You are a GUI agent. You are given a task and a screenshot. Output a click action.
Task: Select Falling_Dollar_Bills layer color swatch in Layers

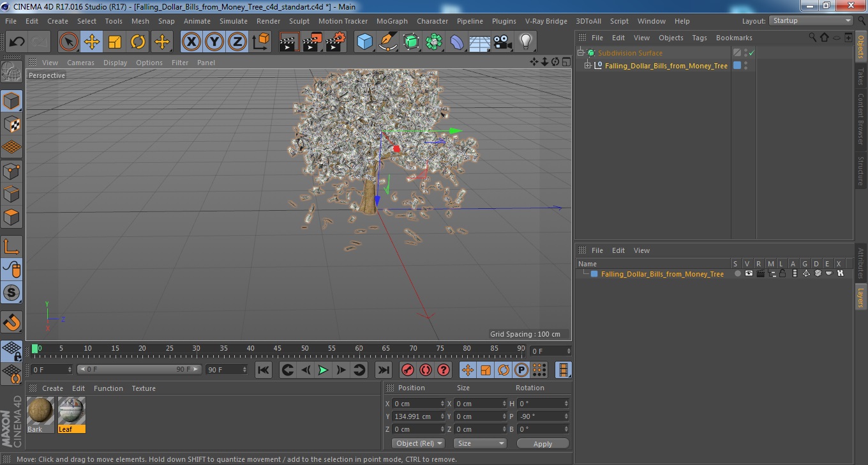click(x=594, y=274)
